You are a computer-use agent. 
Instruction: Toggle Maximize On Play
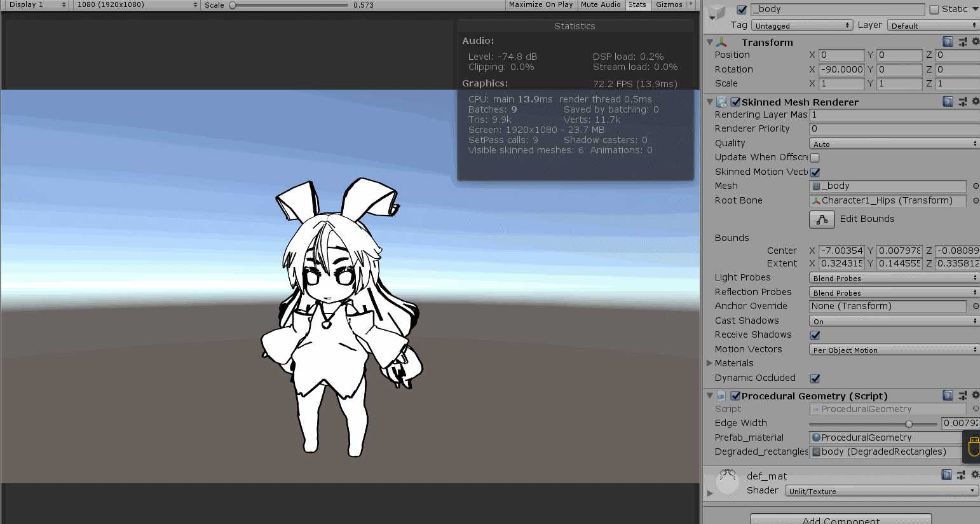541,4
